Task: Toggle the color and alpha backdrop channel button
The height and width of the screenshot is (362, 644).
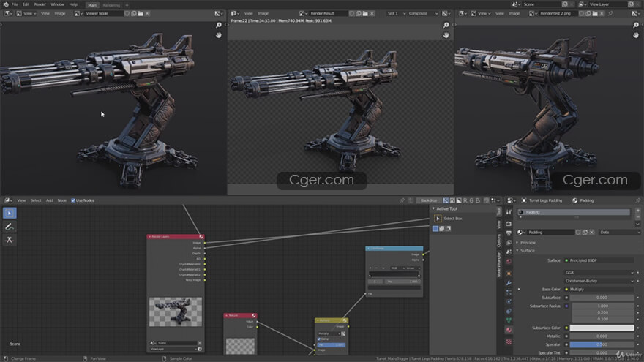Action: pyautogui.click(x=446, y=200)
